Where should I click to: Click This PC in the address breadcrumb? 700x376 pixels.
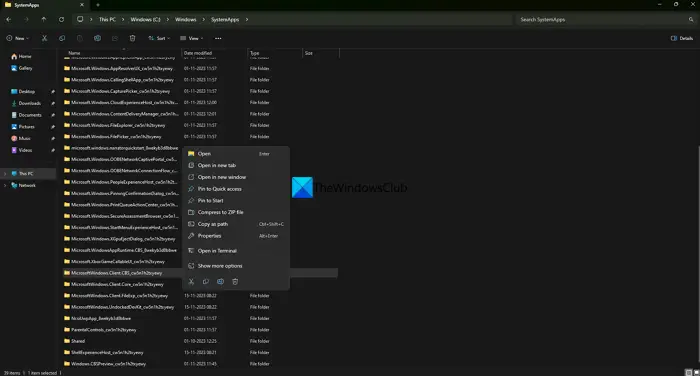[x=107, y=20]
